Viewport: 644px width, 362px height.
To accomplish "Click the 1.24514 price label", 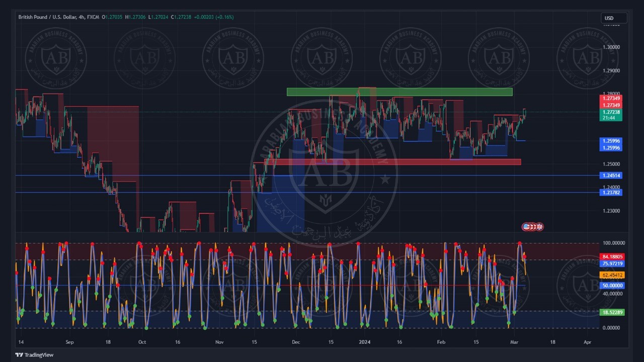I will tap(611, 175).
